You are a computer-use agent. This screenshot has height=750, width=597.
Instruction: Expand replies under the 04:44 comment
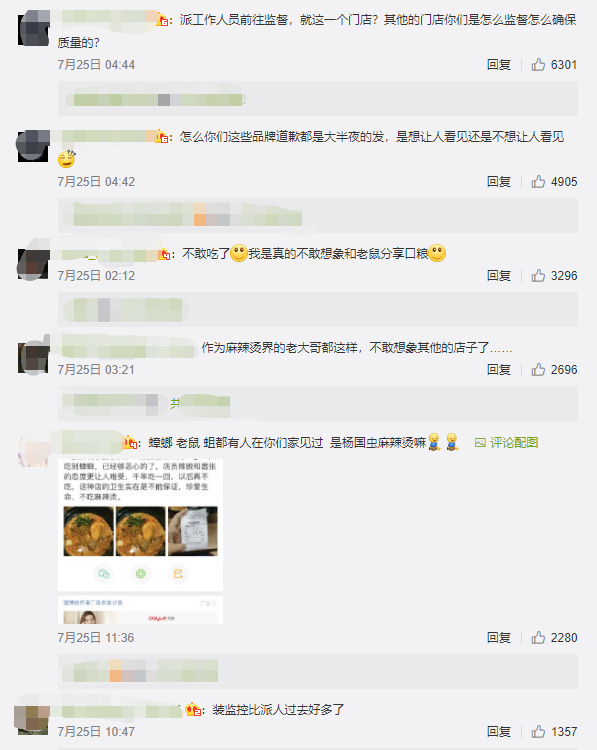[318, 99]
